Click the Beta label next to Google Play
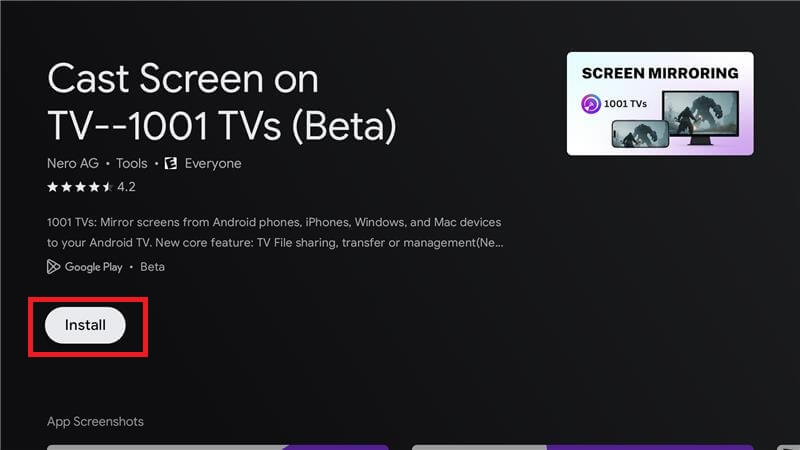The height and width of the screenshot is (450, 800). point(153,267)
